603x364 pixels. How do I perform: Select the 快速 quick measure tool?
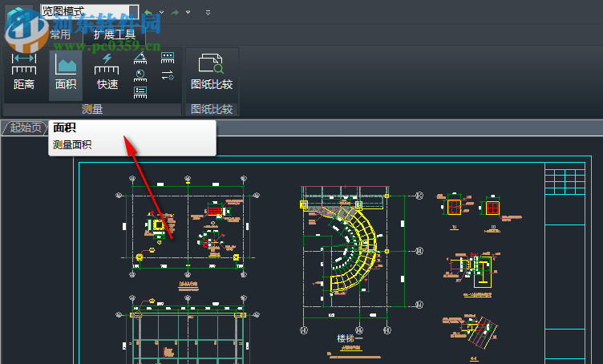click(107, 73)
